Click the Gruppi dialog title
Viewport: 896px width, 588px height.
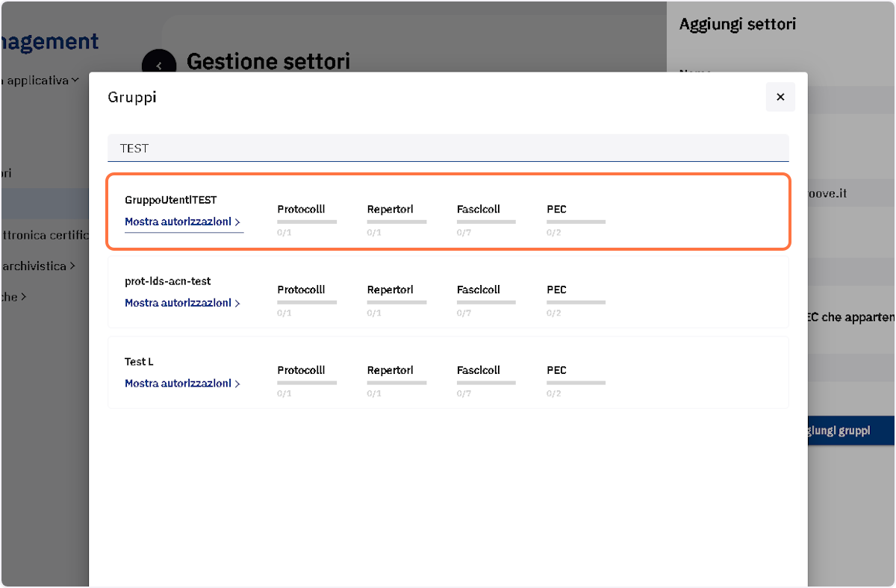coord(132,97)
